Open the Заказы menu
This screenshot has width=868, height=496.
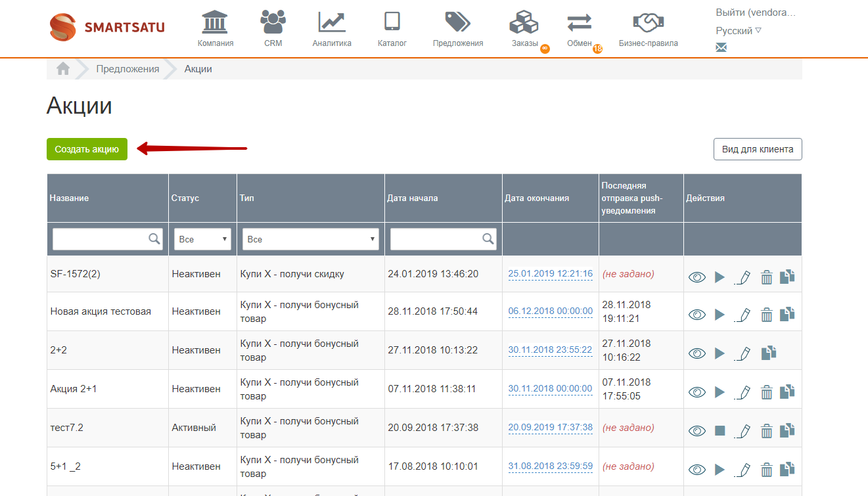[525, 29]
